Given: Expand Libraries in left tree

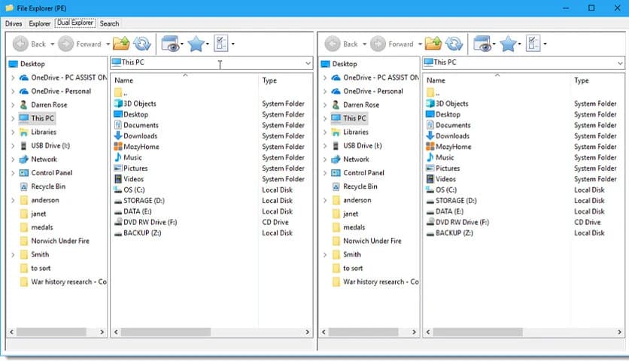Looking at the screenshot, I should (x=13, y=132).
